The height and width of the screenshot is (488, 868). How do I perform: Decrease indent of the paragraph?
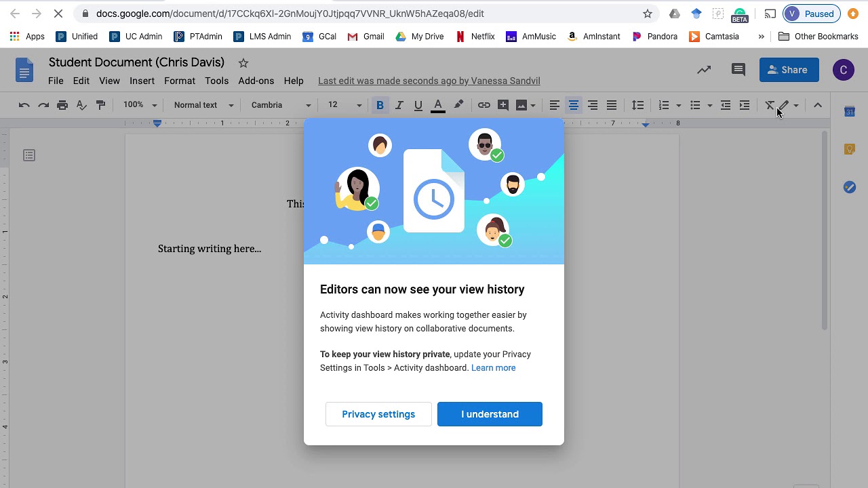coord(726,105)
